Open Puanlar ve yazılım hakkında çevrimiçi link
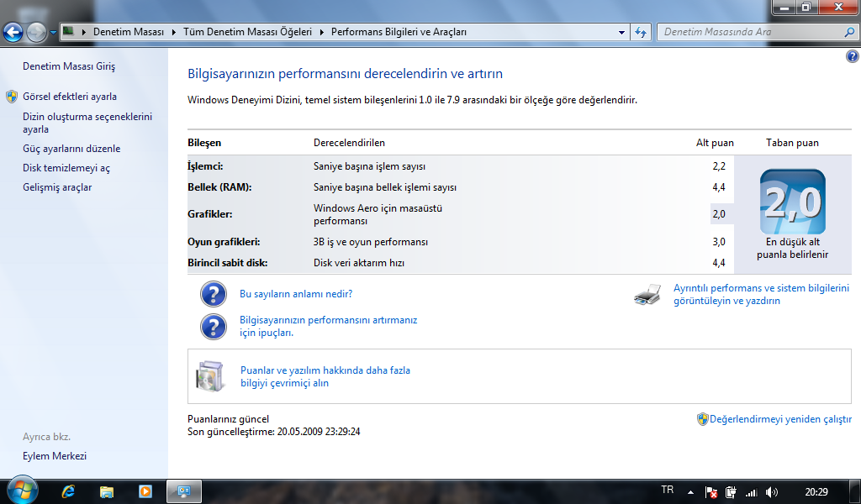Screen dimensions: 861x504 [x=325, y=377]
